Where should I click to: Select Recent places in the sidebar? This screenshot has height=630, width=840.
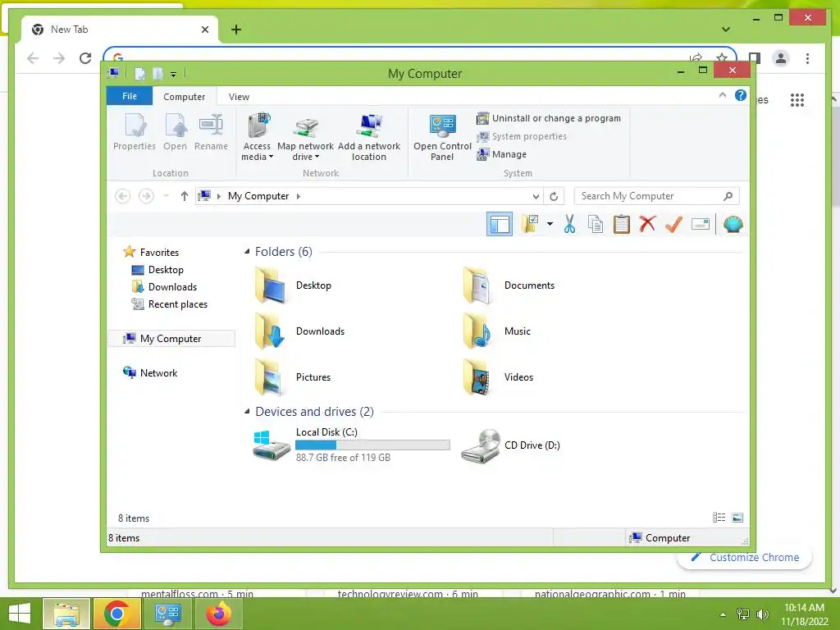pyautogui.click(x=169, y=304)
